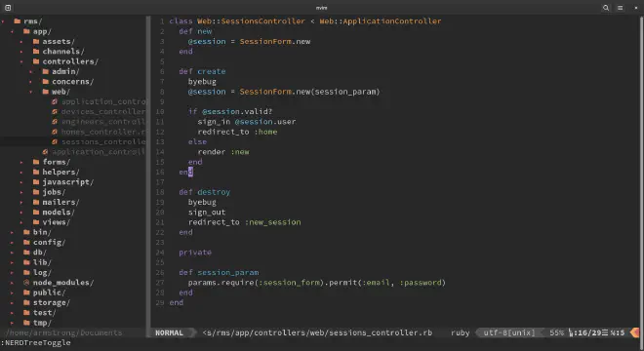Click ruby icon beside homes_controller file
Image resolution: width=644 pixels, height=351 pixels.
[55, 132]
